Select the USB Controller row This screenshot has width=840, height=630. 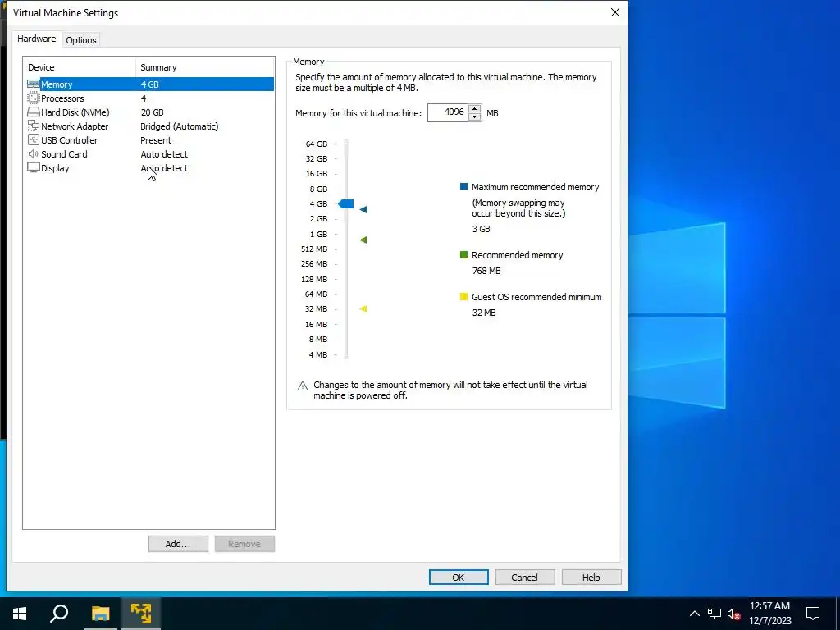[x=149, y=139]
